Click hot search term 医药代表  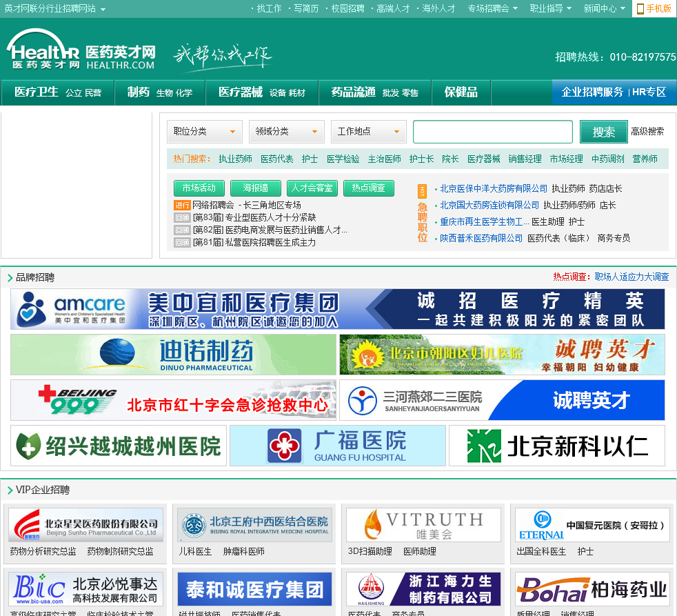pos(276,159)
